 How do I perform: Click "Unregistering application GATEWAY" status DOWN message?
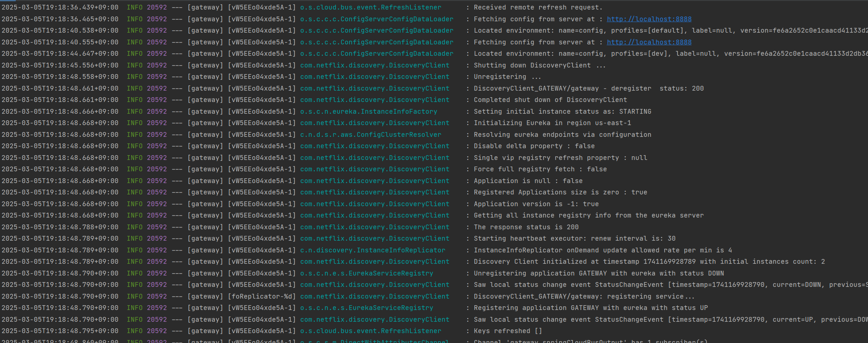coord(599,273)
